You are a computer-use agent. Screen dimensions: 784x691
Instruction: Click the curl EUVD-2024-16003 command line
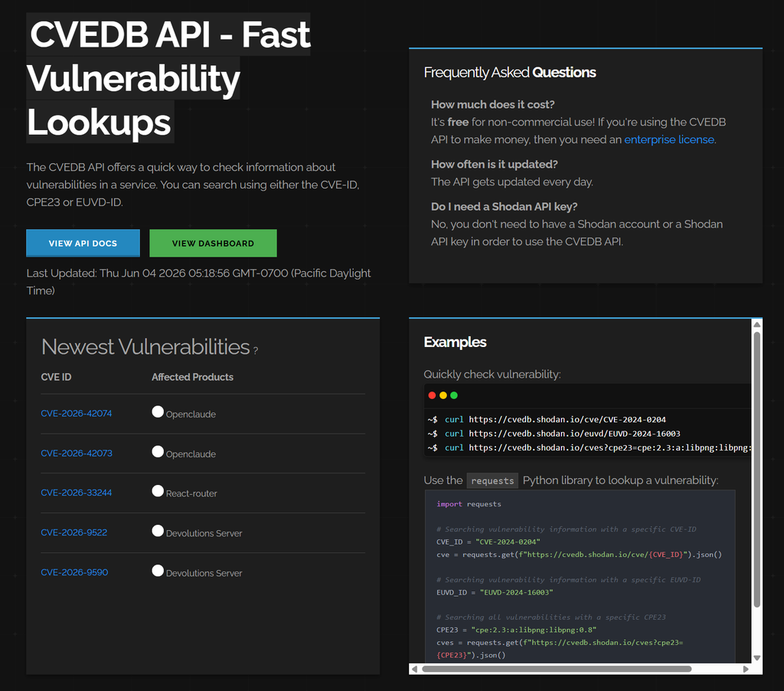554,434
